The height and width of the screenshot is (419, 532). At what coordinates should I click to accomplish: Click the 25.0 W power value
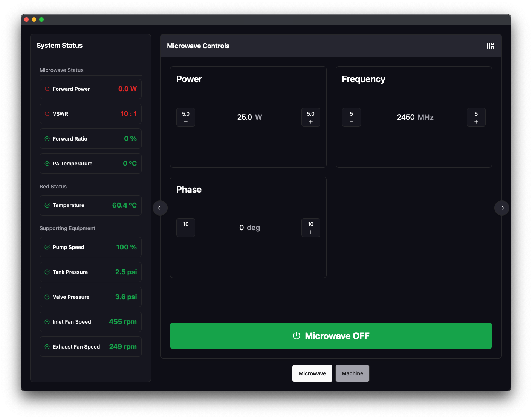pyautogui.click(x=249, y=117)
